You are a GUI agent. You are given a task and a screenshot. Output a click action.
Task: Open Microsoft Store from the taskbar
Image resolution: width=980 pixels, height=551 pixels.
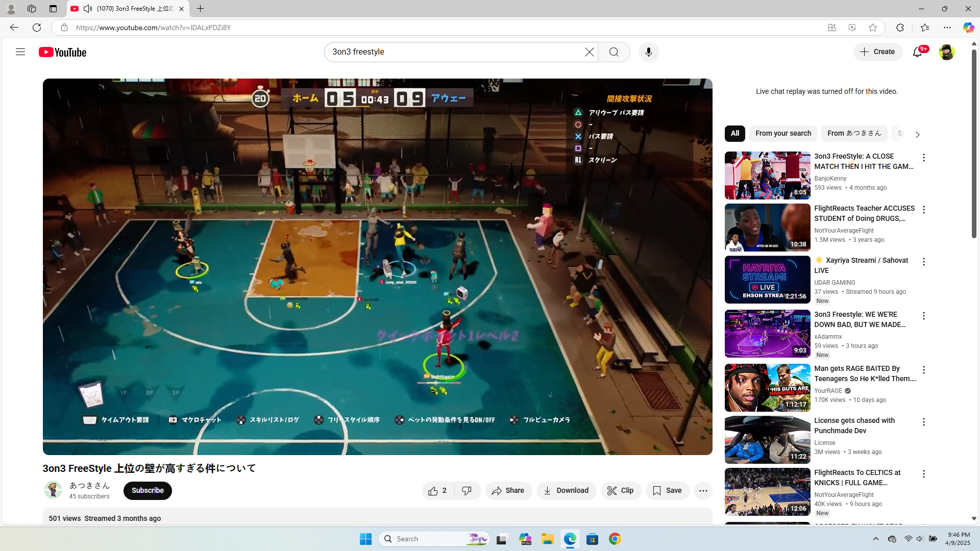(593, 539)
